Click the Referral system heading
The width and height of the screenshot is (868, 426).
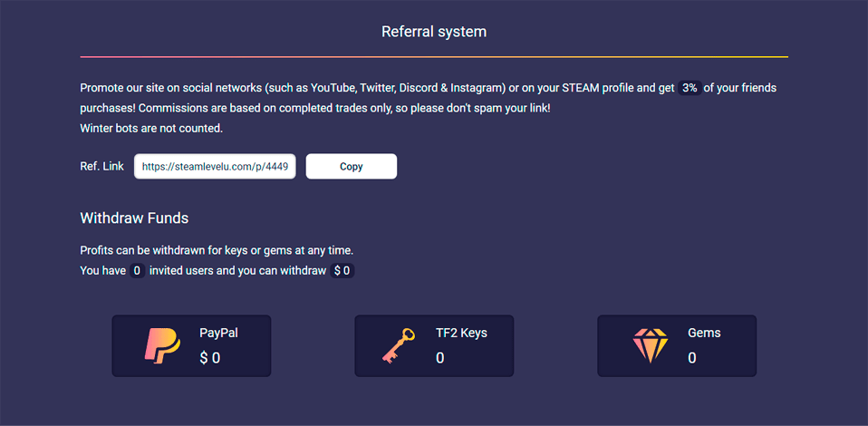434,32
